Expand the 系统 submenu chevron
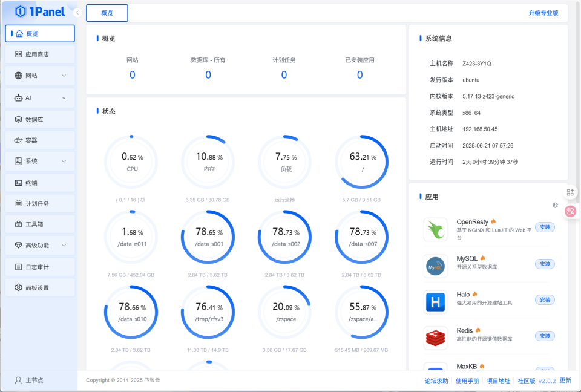The image size is (581, 392). [64, 161]
